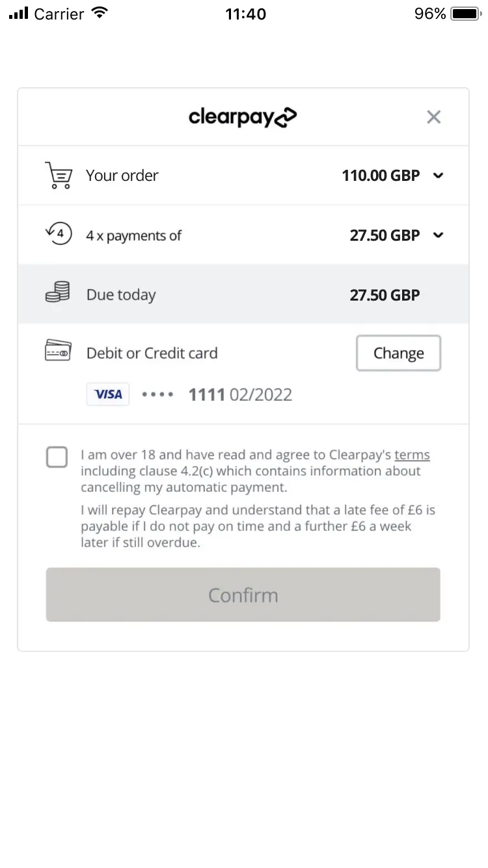Click the Clearpay logo at the top
Viewport: 488px width, 868px height.
243,117
